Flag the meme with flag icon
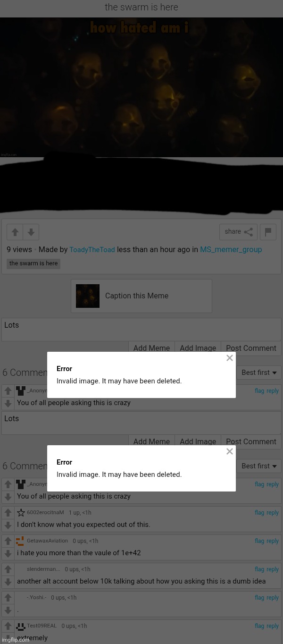Screen dimensions: 283x644 (x=268, y=232)
